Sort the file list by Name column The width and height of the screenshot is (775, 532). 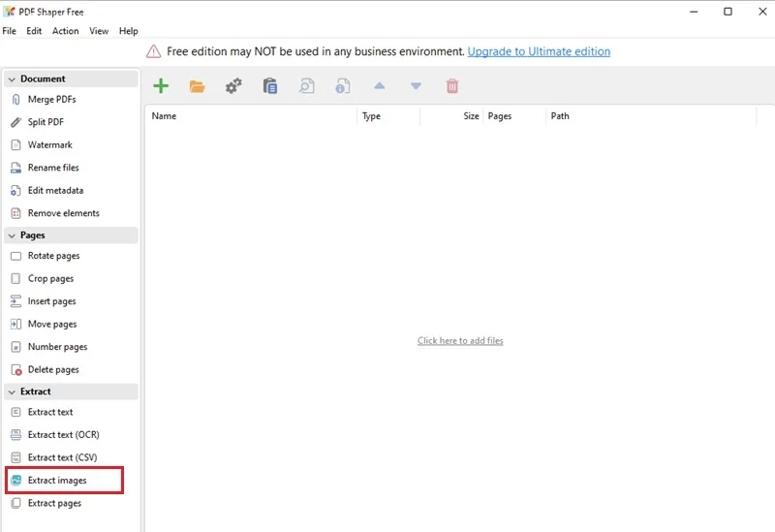point(251,115)
